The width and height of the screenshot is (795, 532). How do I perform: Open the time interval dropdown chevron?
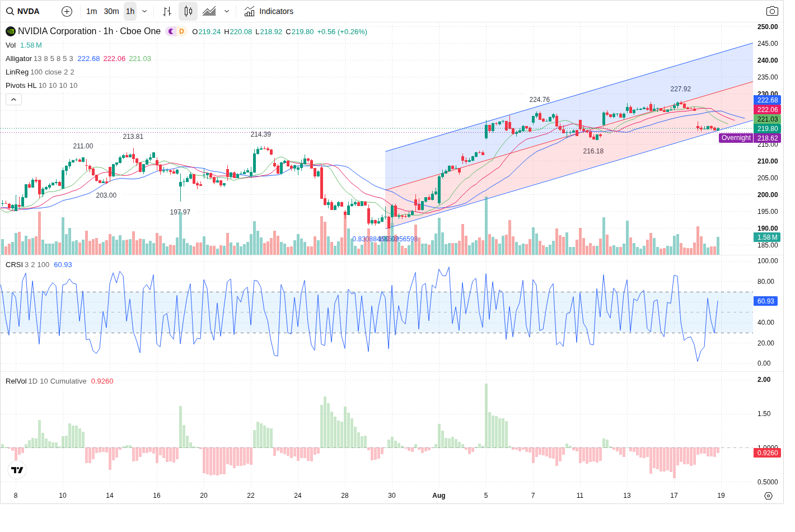[144, 11]
